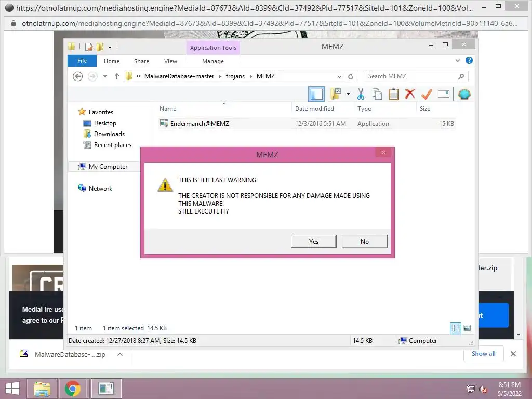This screenshot has width=532, height=399.
Task: Switch to details view in status bar
Action: pyautogui.click(x=456, y=328)
